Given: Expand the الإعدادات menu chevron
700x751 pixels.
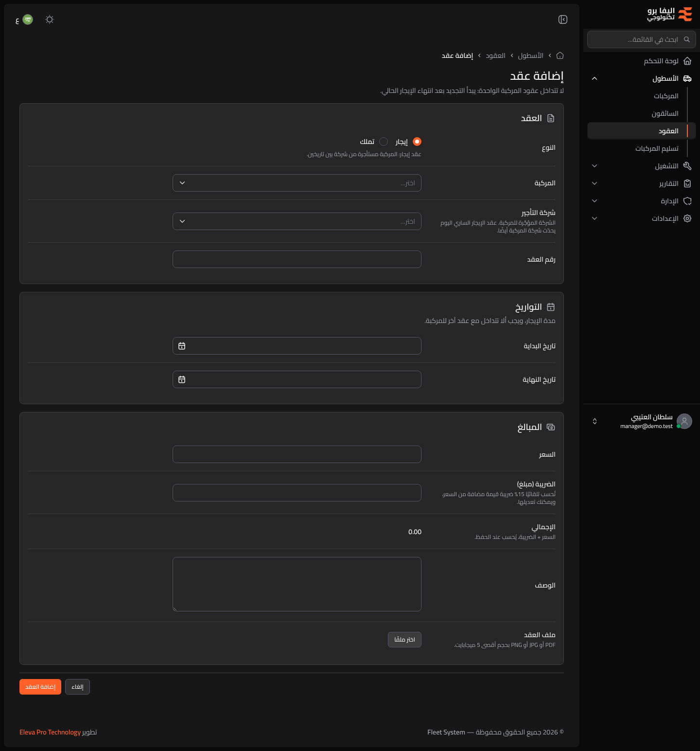Looking at the screenshot, I should point(595,218).
